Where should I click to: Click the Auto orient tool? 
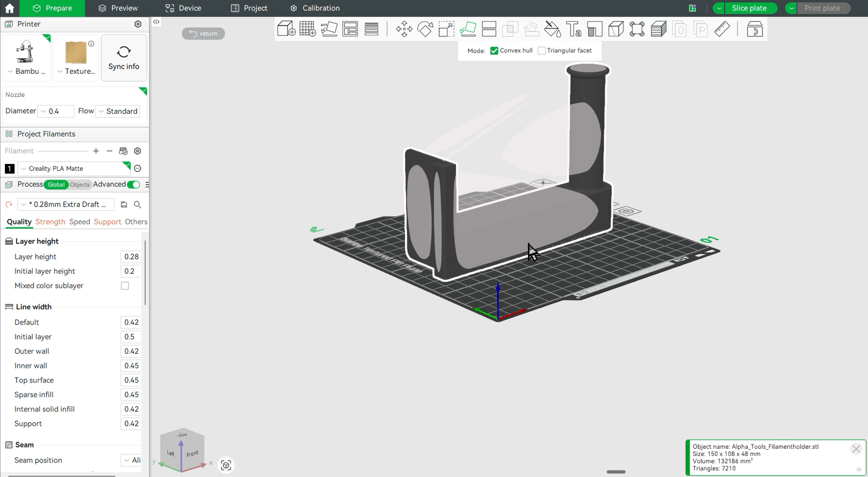point(329,29)
